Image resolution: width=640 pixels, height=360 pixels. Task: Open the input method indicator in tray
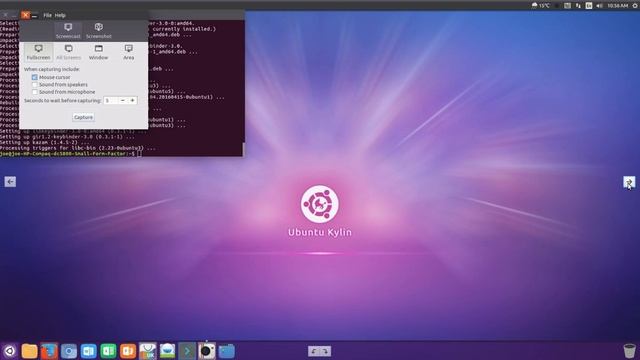(x=589, y=5)
